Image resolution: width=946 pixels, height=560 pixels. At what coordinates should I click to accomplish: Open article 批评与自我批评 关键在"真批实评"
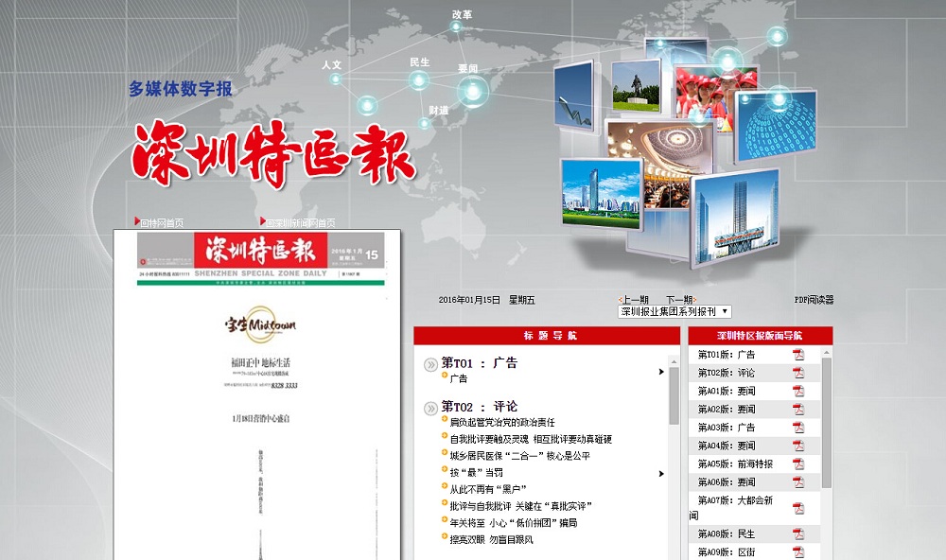[520, 506]
